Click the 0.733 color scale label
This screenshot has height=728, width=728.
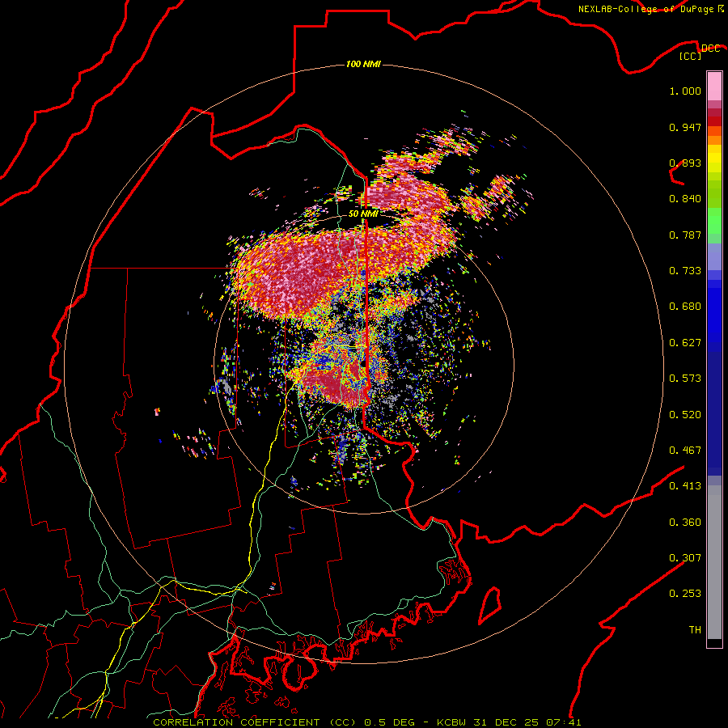pos(685,271)
